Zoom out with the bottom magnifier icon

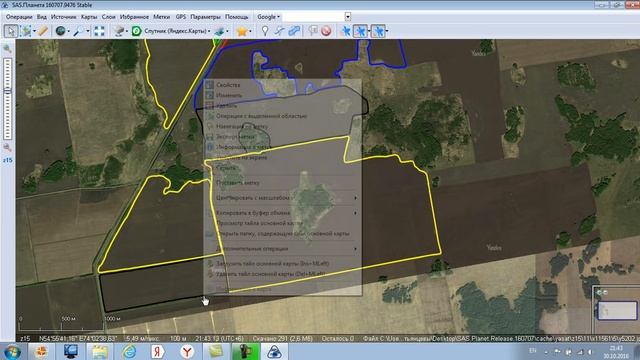tap(7, 147)
